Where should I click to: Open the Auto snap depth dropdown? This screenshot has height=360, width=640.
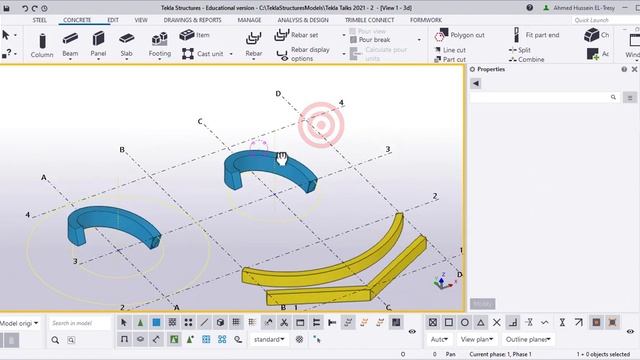[439, 339]
